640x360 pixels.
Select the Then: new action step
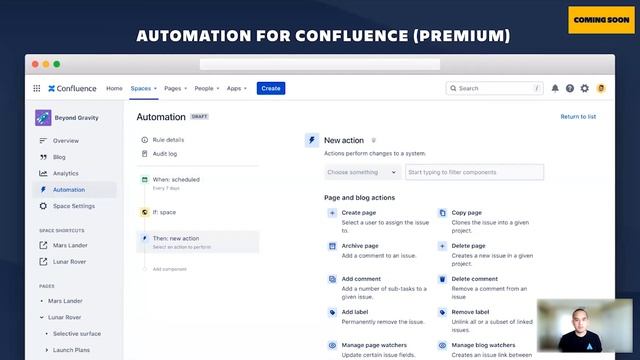198,242
